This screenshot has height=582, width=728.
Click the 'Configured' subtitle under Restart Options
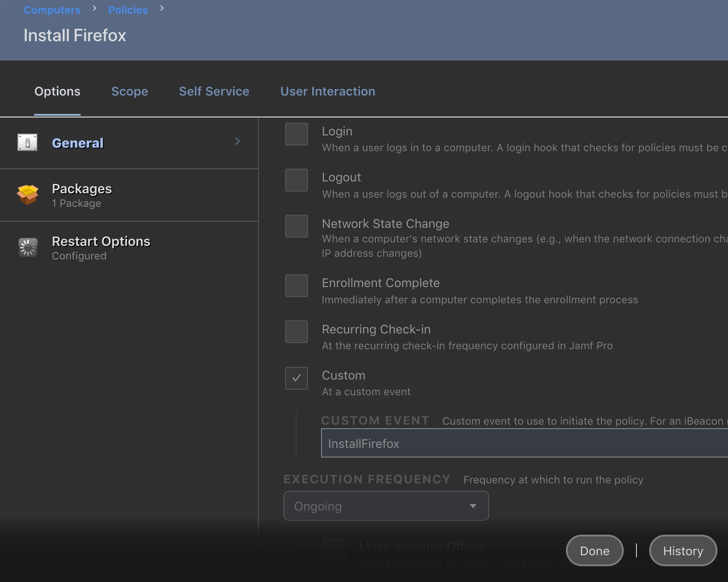click(79, 256)
